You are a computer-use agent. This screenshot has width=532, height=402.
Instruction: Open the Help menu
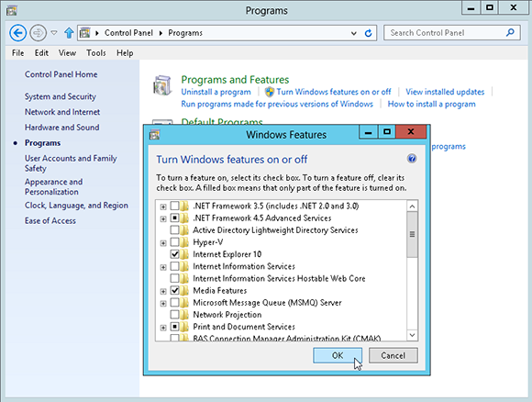pos(125,53)
